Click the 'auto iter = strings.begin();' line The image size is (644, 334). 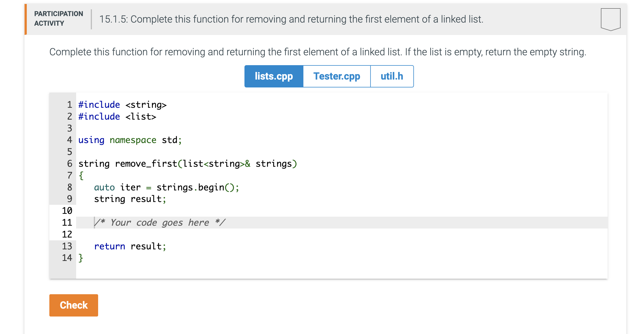[166, 187]
